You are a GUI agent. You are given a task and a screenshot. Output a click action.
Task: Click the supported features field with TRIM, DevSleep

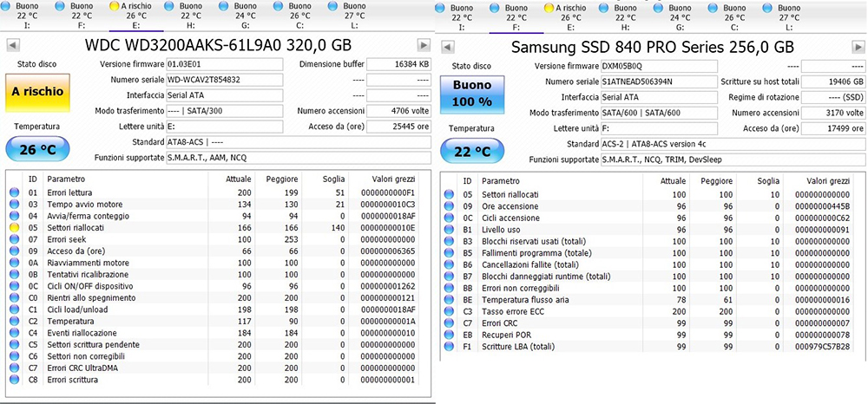click(x=733, y=160)
